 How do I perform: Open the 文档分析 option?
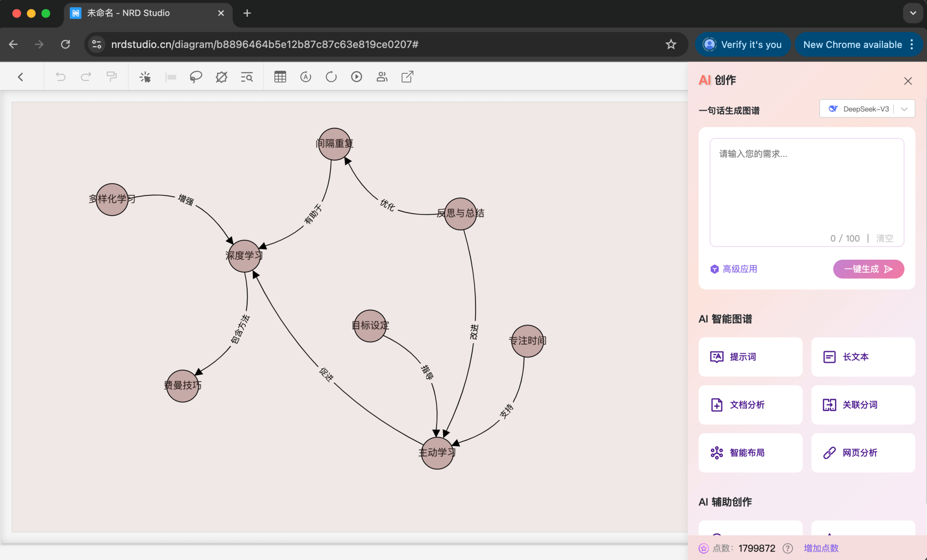tap(750, 405)
